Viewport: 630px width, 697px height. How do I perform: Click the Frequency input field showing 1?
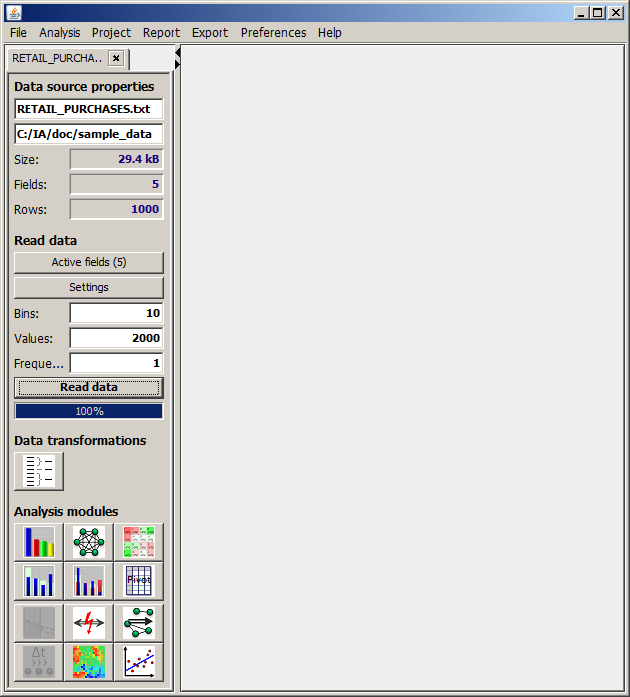[116, 363]
